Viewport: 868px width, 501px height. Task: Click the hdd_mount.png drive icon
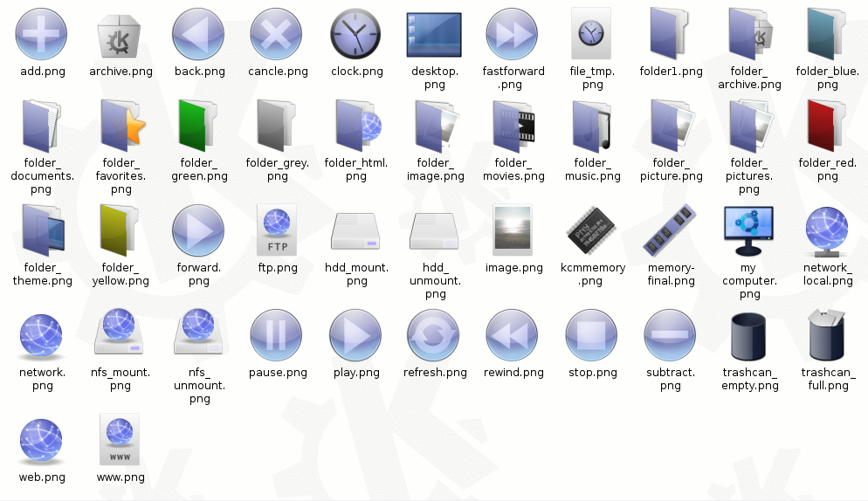tap(355, 231)
